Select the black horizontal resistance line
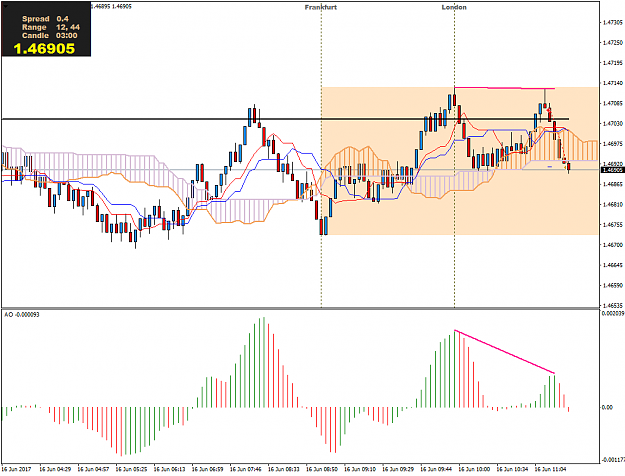 pos(285,119)
